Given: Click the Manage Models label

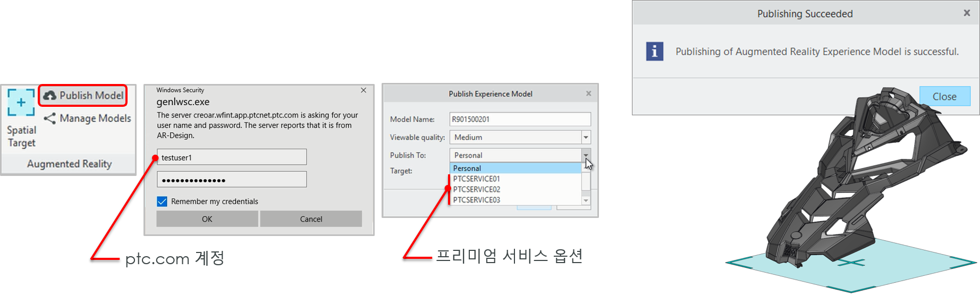Looking at the screenshot, I should click(95, 119).
